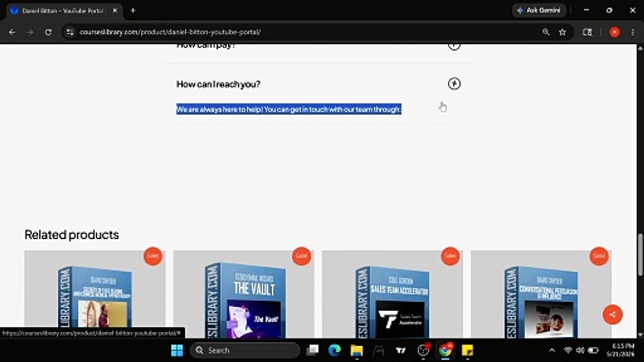
Task: Open the battery tray icon
Action: [x=593, y=350]
